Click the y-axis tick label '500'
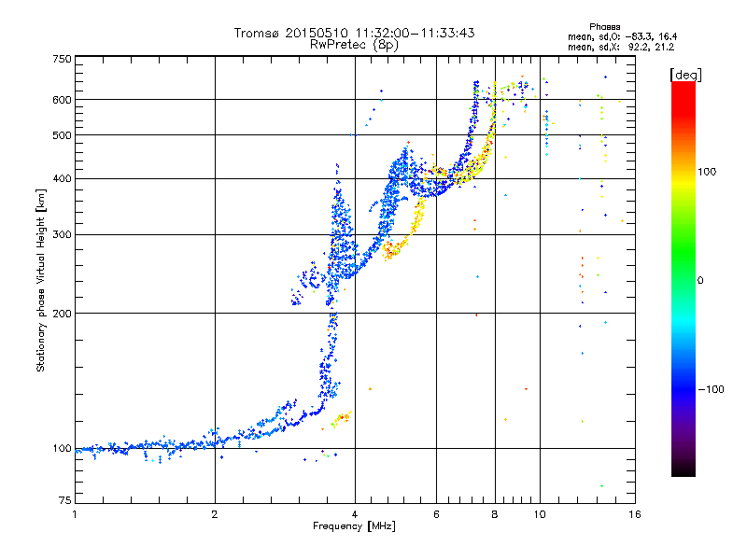 63,135
